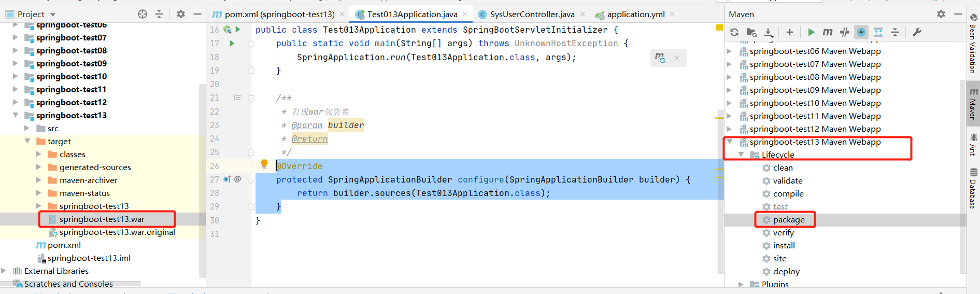This screenshot has height=294, width=980.
Task: Collapse the Lifecycle node in Maven panel
Action: [741, 155]
